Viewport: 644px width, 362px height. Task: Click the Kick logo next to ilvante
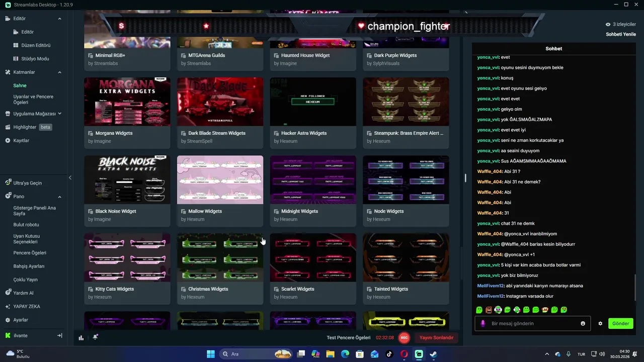(8, 335)
